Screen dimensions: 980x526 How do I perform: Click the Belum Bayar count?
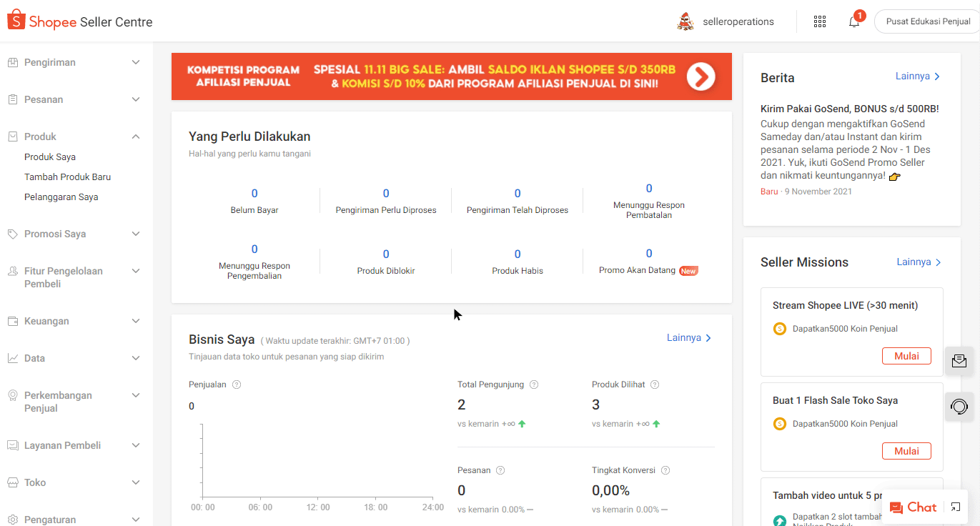click(254, 194)
